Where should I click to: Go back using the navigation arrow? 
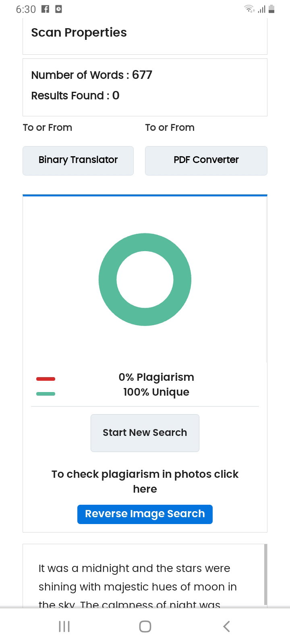click(x=226, y=626)
